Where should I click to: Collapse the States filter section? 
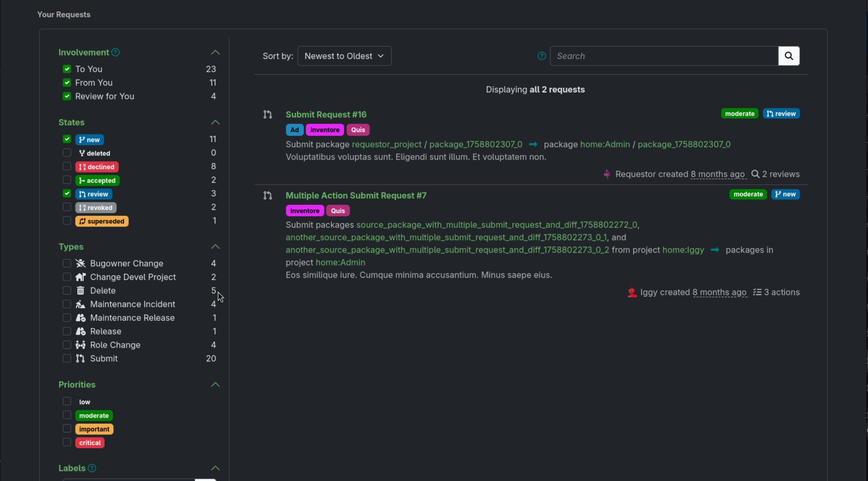point(215,122)
